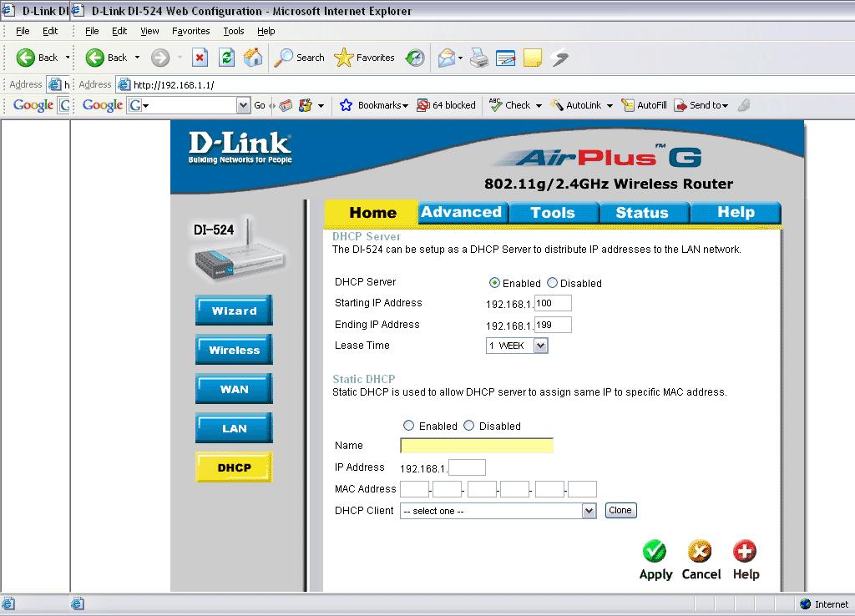Open the Favorites star toolbar button
The image size is (855, 616).
pyautogui.click(x=364, y=58)
